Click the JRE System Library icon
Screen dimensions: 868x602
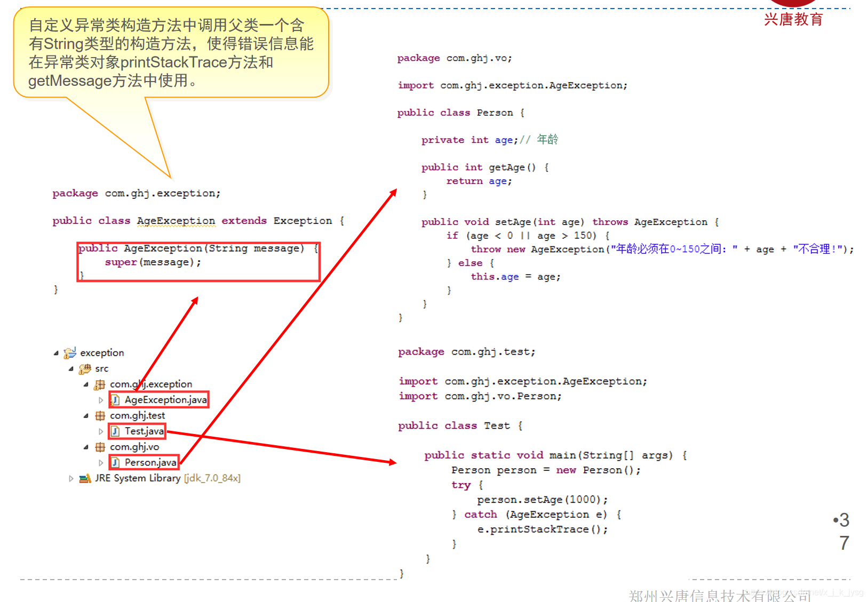coord(85,478)
